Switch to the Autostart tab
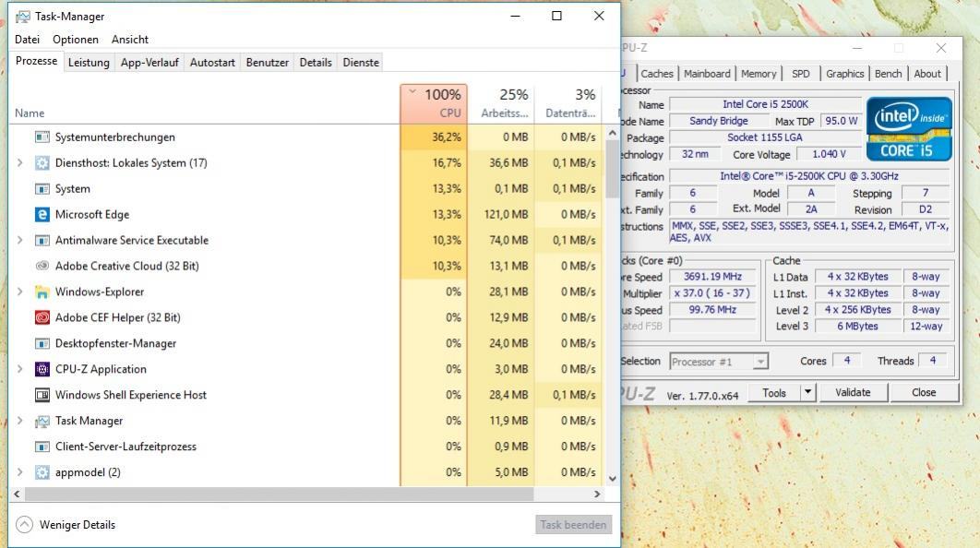This screenshot has height=548, width=980. [212, 63]
